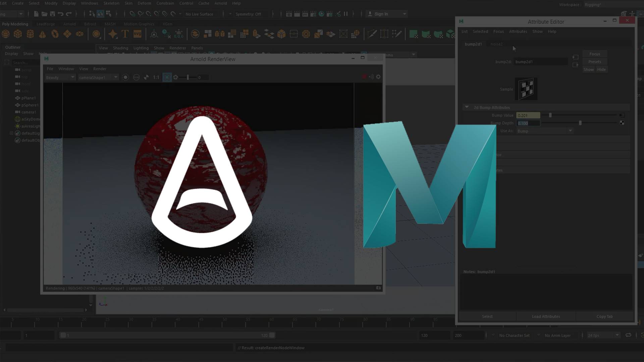Open RenderView settings gear icon
Image resolution: width=644 pixels, height=362 pixels.
click(378, 77)
